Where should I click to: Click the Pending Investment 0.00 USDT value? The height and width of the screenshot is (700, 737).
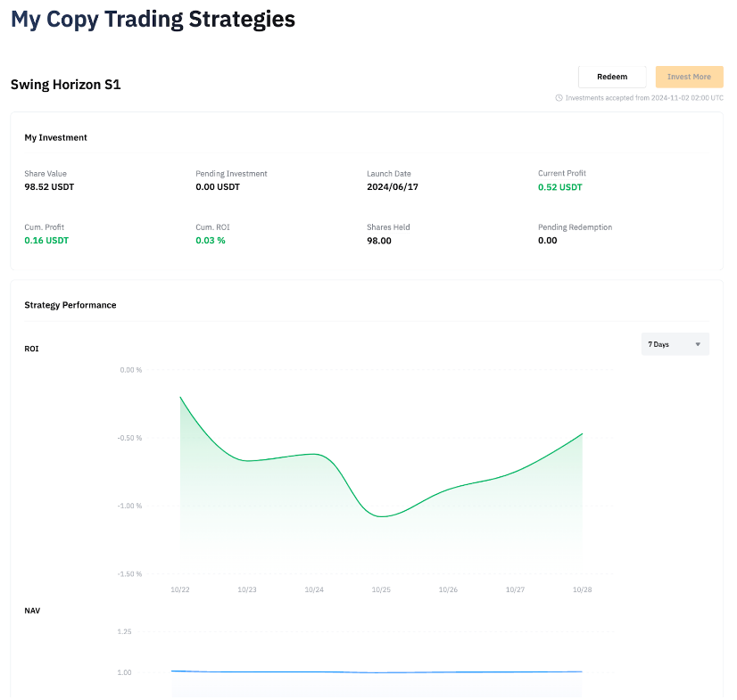click(218, 187)
